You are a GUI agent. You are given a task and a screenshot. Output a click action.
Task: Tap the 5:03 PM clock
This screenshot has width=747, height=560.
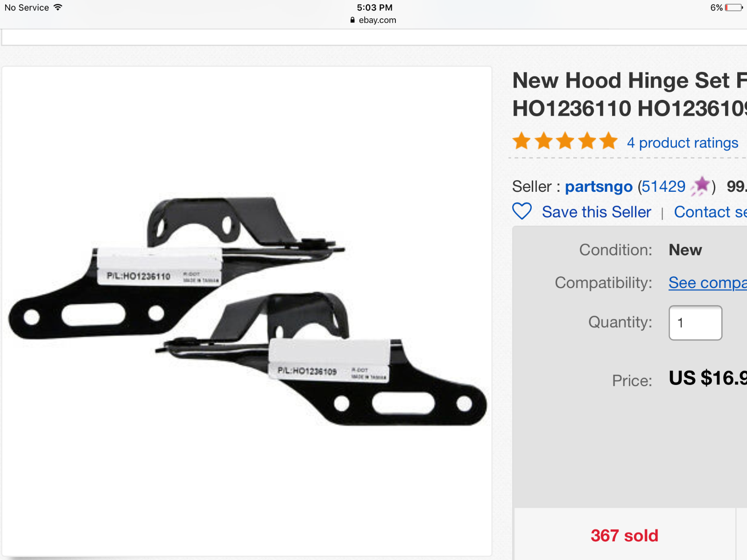374,7
